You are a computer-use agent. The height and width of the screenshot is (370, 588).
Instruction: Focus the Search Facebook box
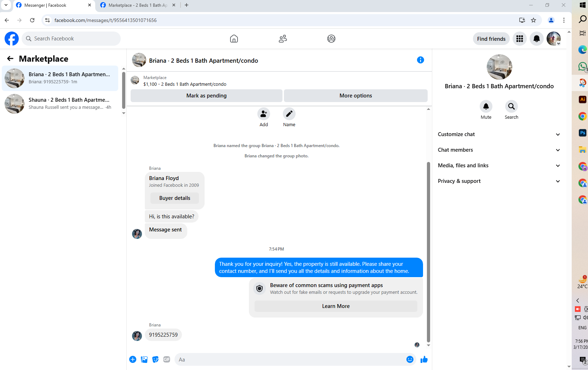71,39
